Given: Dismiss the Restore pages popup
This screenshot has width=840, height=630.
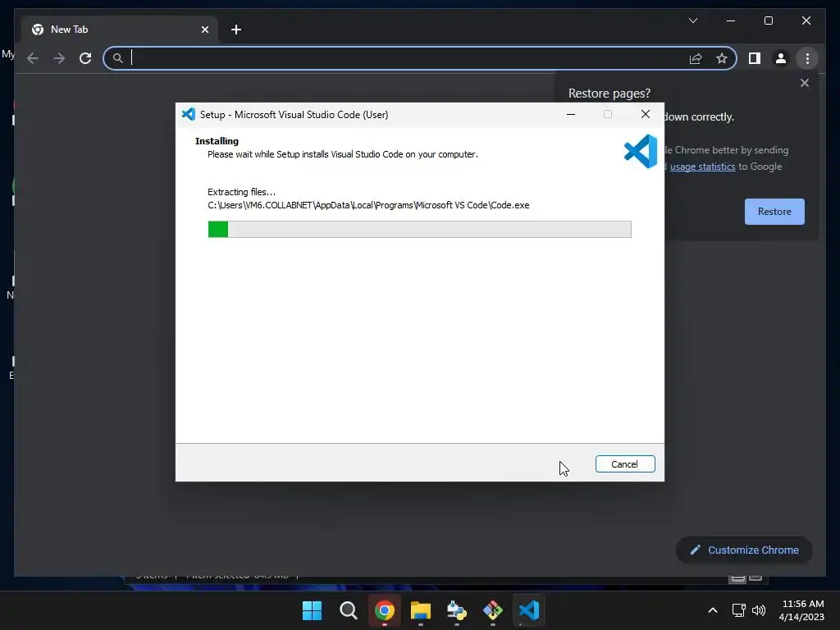Looking at the screenshot, I should pyautogui.click(x=804, y=83).
